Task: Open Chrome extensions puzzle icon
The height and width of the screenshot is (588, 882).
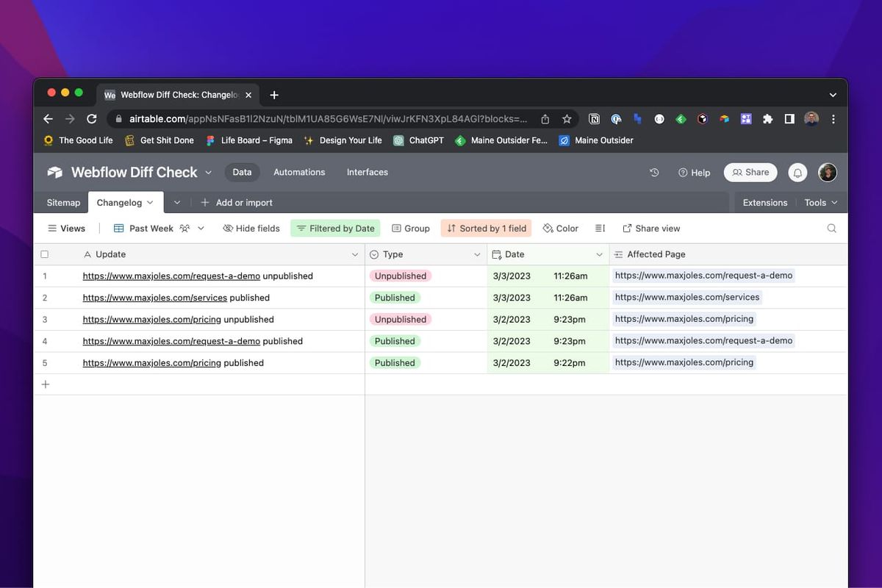Action: pos(767,119)
